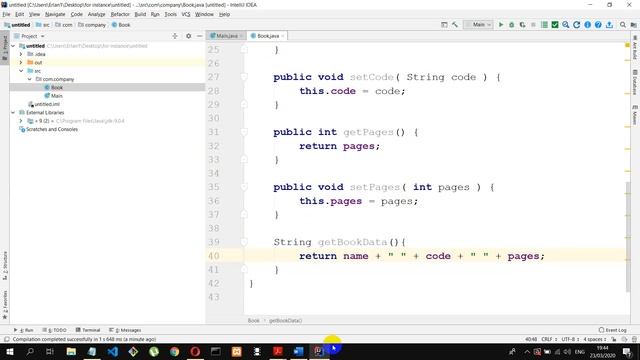640x360 pixels.
Task: Collapse the External Libraries node
Action: 13,112
